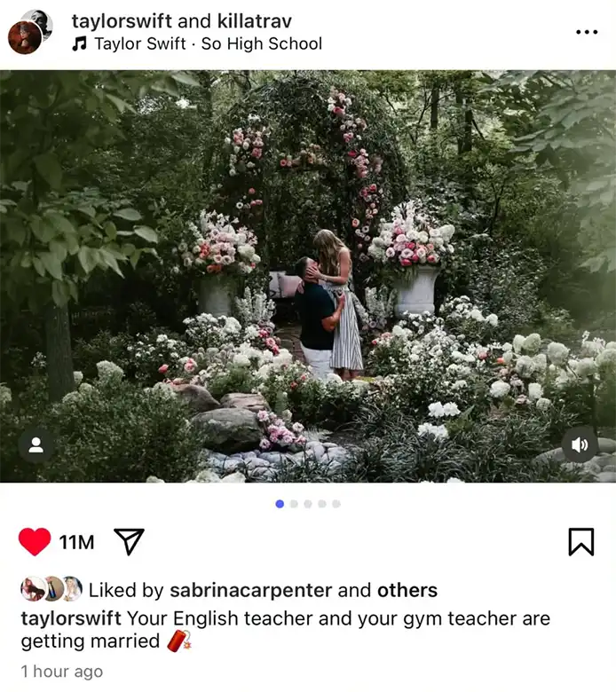View the 11M likes count
Viewport: 616px width, 692px height.
[76, 542]
